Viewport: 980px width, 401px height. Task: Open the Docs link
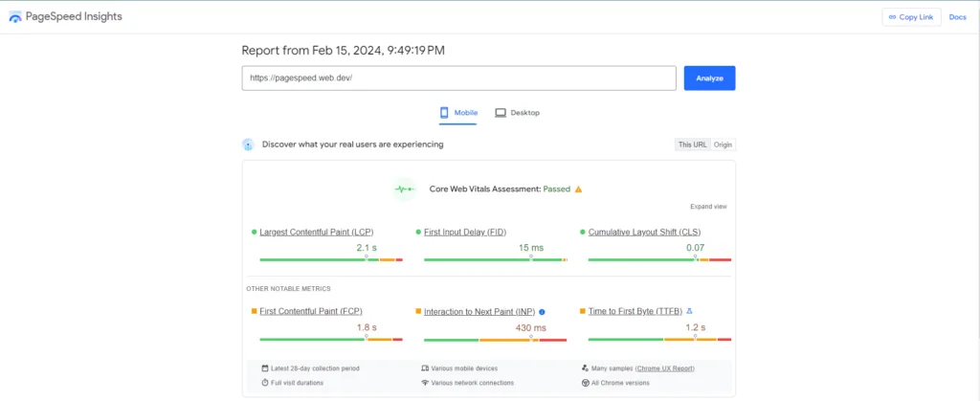tap(957, 17)
